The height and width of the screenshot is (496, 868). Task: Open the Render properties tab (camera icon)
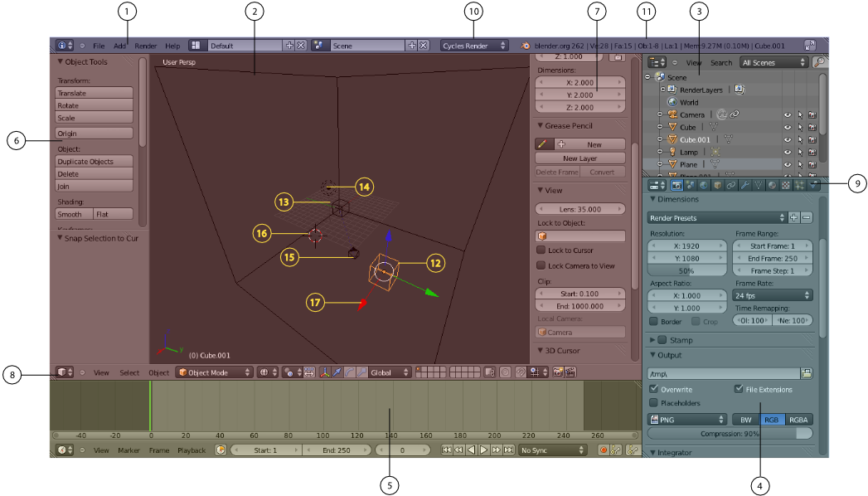pos(676,186)
